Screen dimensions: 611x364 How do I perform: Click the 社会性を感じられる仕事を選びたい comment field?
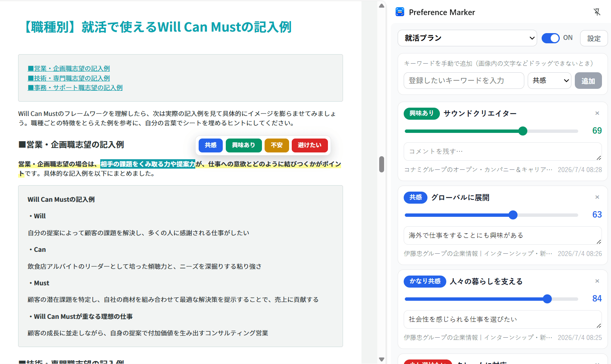tap(502, 319)
